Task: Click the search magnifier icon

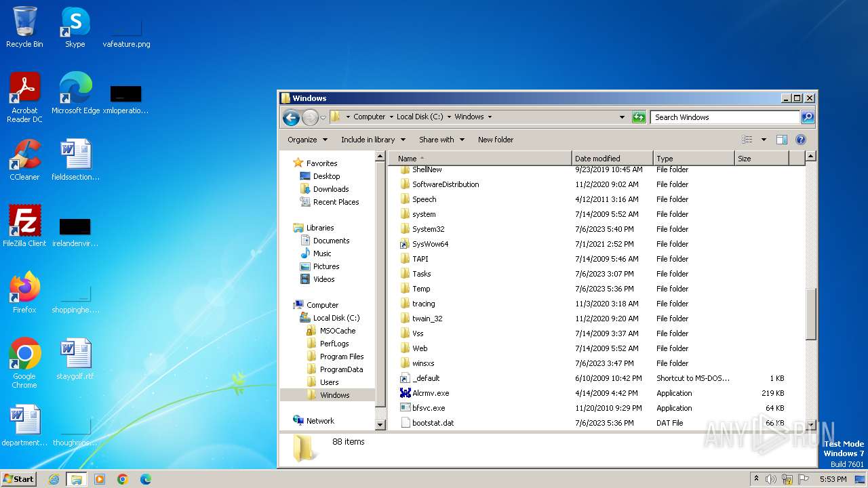Action: tap(807, 117)
